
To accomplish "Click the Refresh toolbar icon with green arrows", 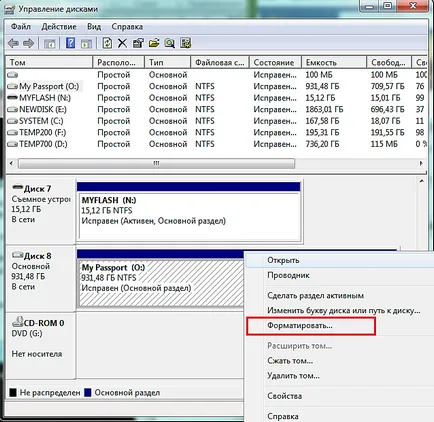I will [x=107, y=43].
